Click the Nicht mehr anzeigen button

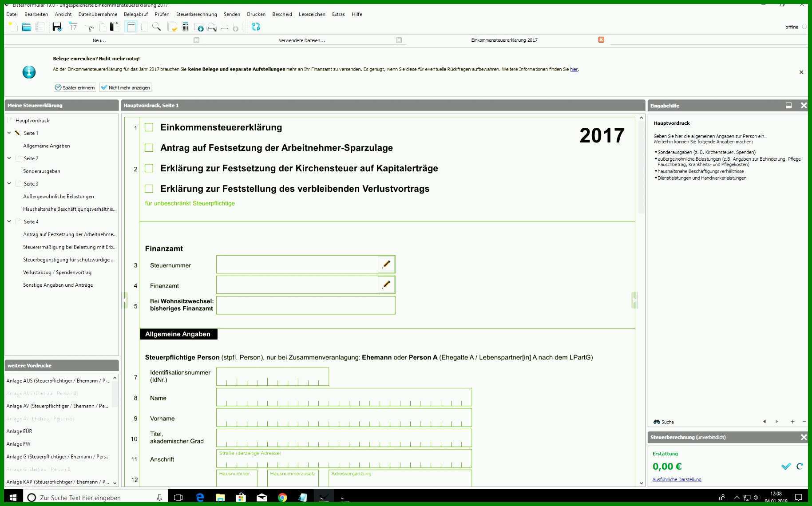coord(125,87)
